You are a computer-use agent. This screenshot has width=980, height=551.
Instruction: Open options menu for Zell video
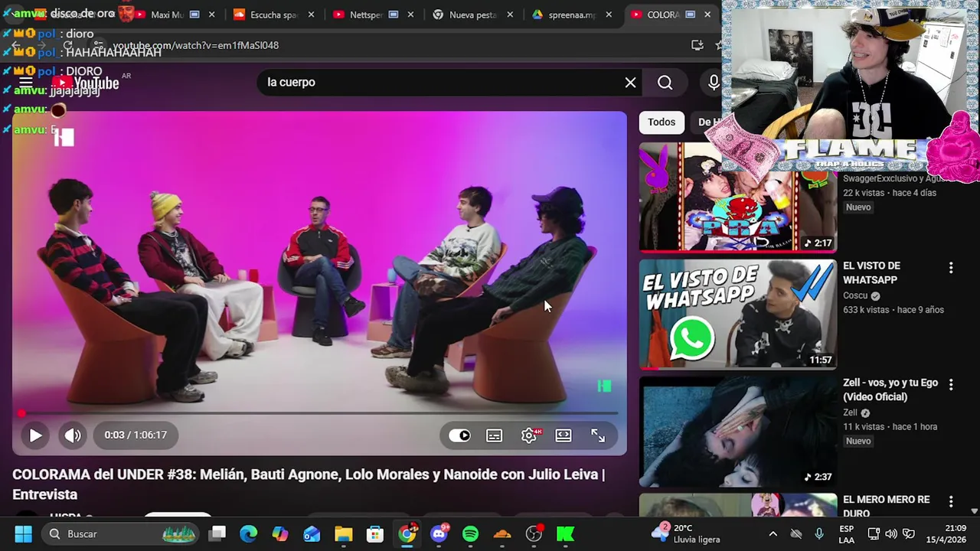[951, 384]
